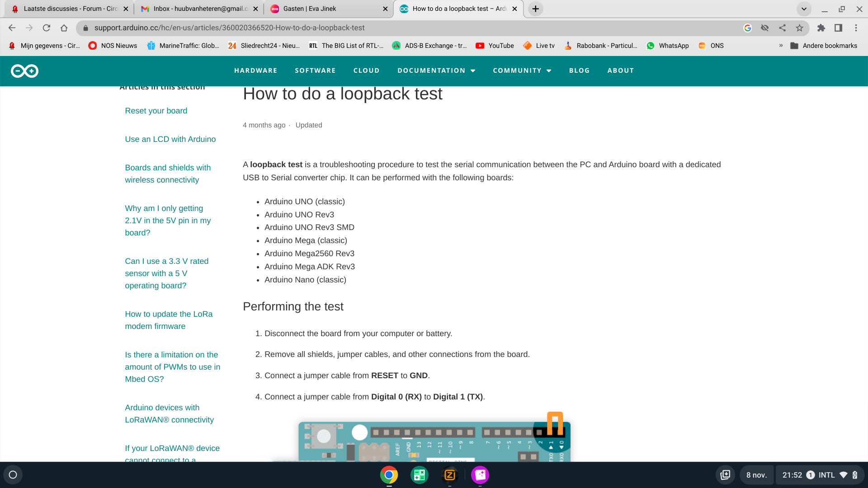Open The BIG List of RTL bookmark
This screenshot has height=488, width=868.
[x=346, y=46]
